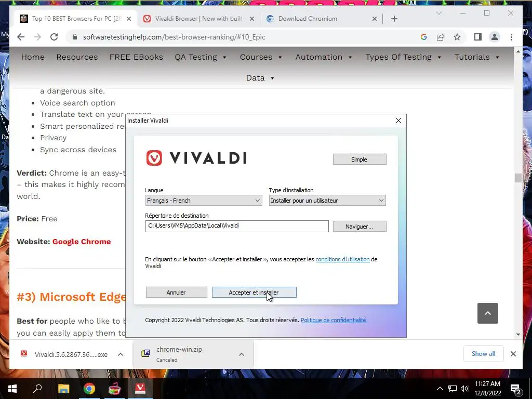This screenshot has height=399, width=532.
Task: Expand the Types Of Testing dropdown menu
Action: tap(403, 57)
